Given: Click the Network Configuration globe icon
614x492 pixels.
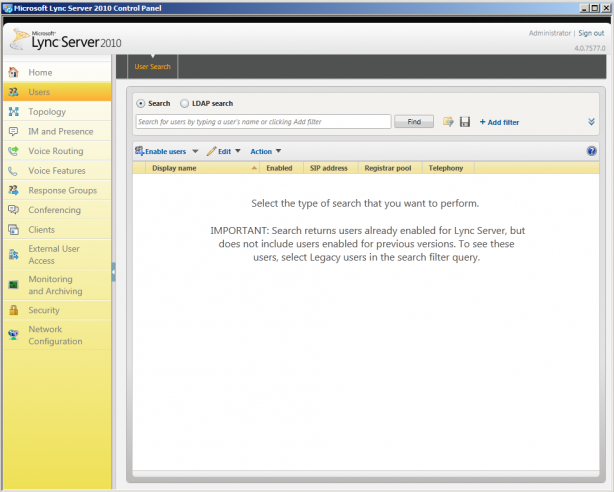Looking at the screenshot, I should click(x=13, y=335).
